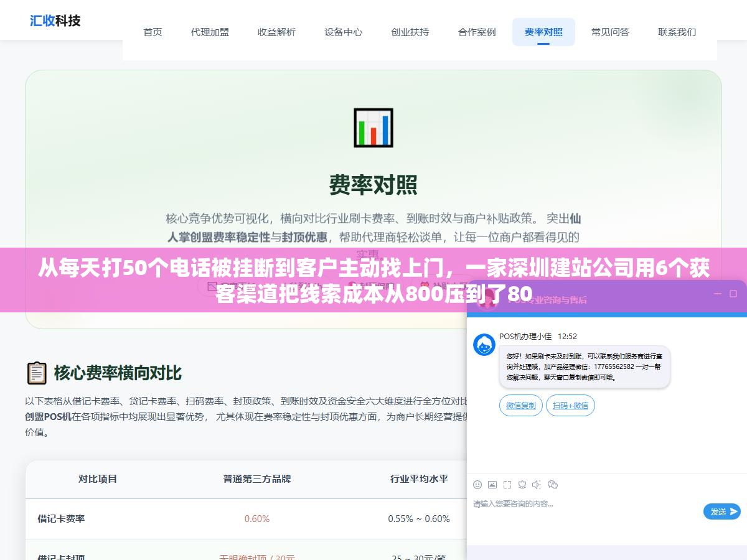Click the POS机办理小佳 agent avatar
The image size is (747, 560).
484,345
